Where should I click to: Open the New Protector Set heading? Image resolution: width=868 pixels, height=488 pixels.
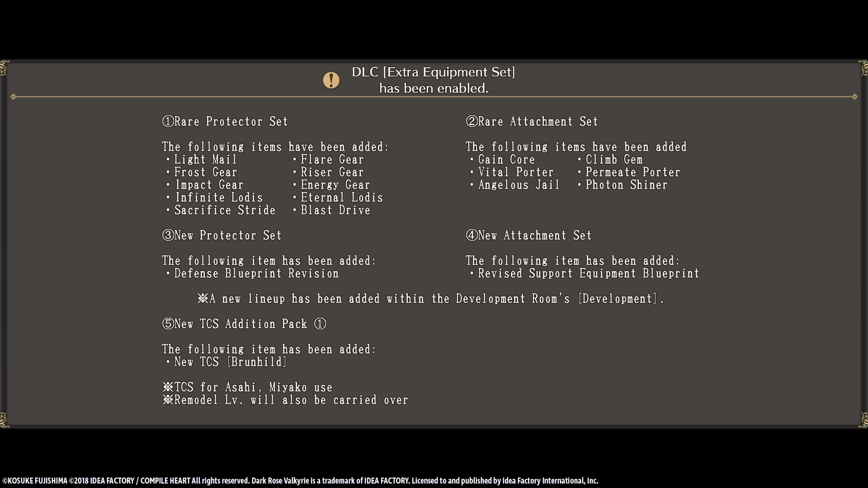(222, 235)
